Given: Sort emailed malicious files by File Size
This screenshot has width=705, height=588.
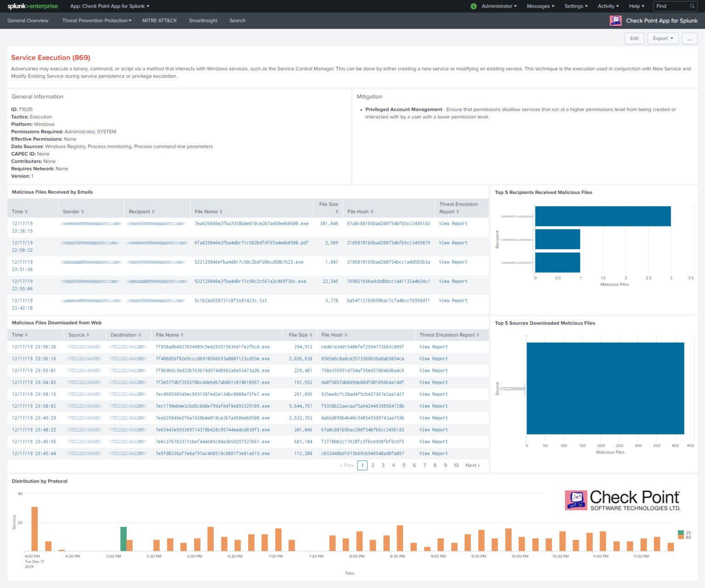Looking at the screenshot, I should (328, 207).
